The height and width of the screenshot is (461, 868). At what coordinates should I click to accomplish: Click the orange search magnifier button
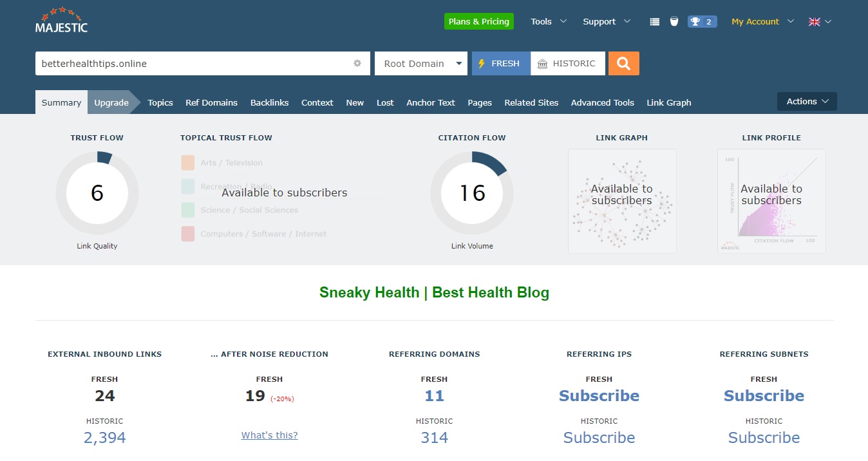623,63
